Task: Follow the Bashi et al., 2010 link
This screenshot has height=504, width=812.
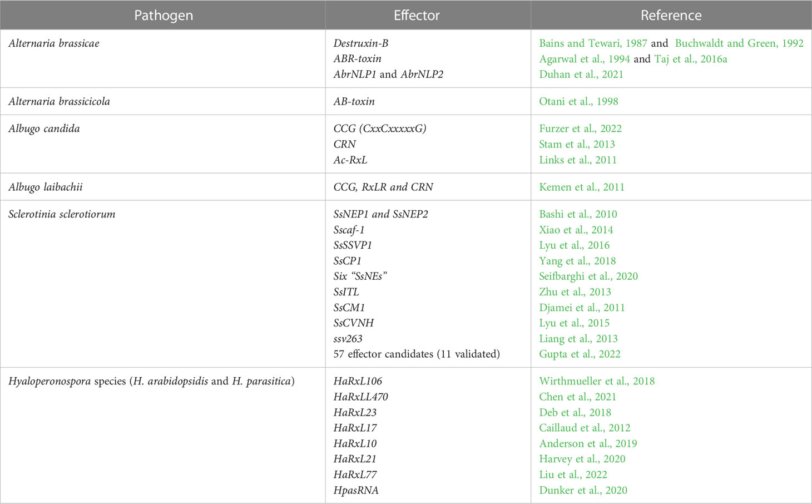Action: (x=578, y=215)
